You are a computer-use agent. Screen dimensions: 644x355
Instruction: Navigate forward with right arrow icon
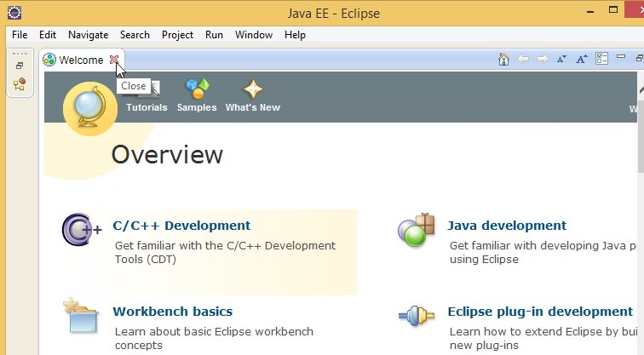[543, 59]
